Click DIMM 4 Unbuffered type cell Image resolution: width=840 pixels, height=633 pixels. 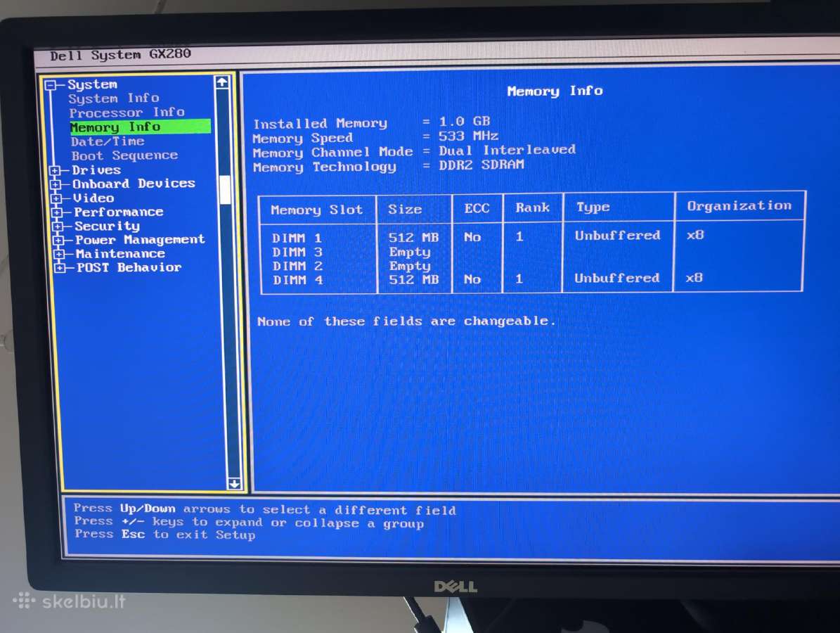click(617, 279)
